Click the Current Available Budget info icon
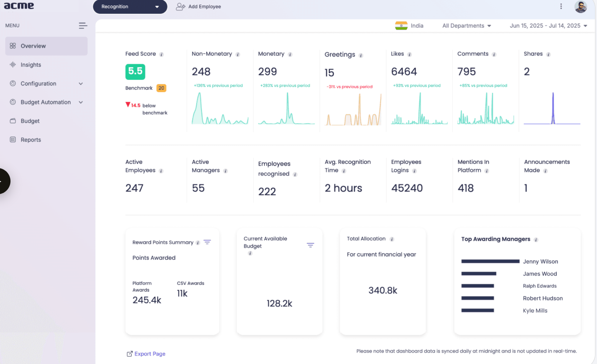This screenshot has height=364, width=597. point(250,253)
